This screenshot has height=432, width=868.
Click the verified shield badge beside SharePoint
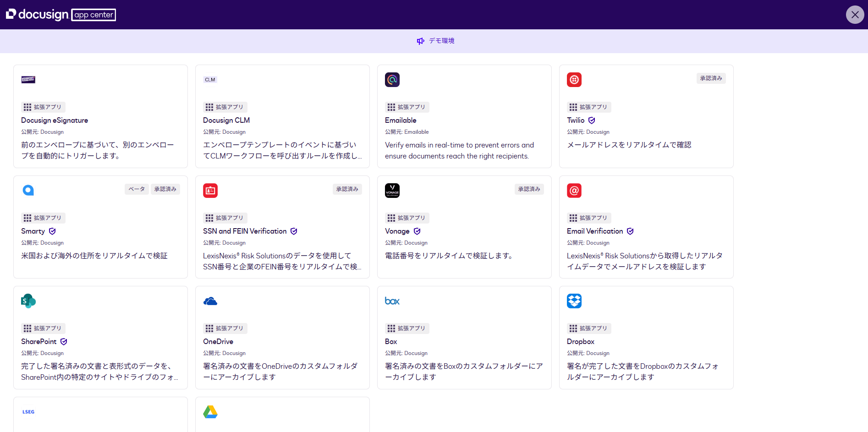coord(64,342)
